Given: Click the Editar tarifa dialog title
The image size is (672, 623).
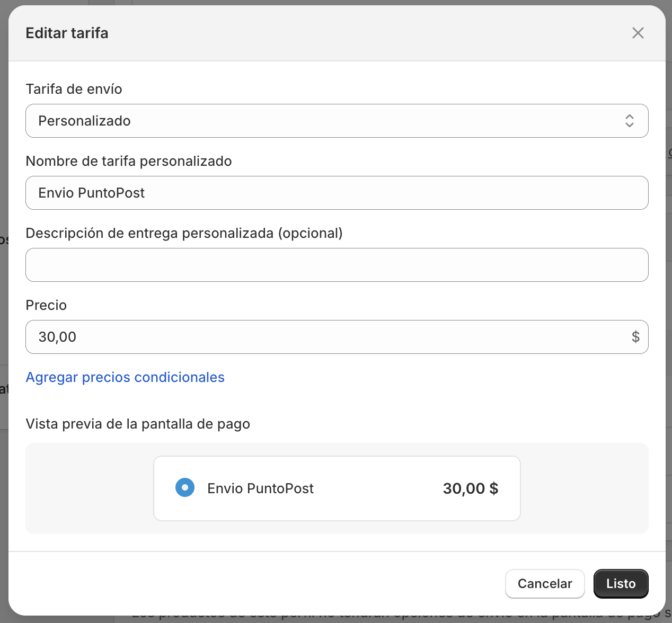Looking at the screenshot, I should point(67,33).
